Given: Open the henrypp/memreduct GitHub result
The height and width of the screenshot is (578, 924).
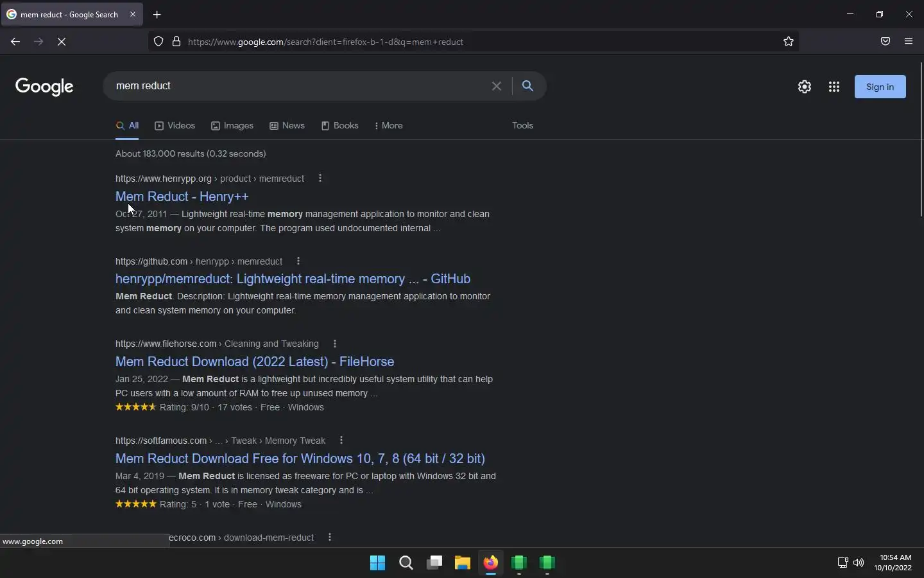Looking at the screenshot, I should click(293, 279).
